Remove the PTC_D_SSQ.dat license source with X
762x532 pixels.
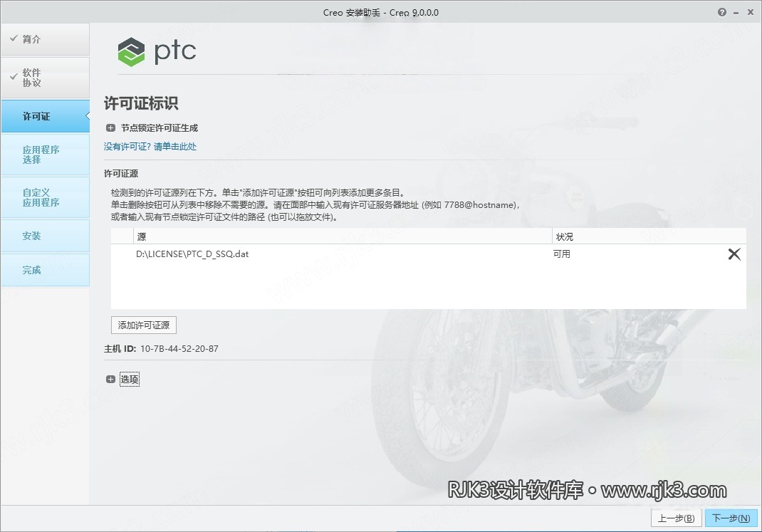(734, 254)
